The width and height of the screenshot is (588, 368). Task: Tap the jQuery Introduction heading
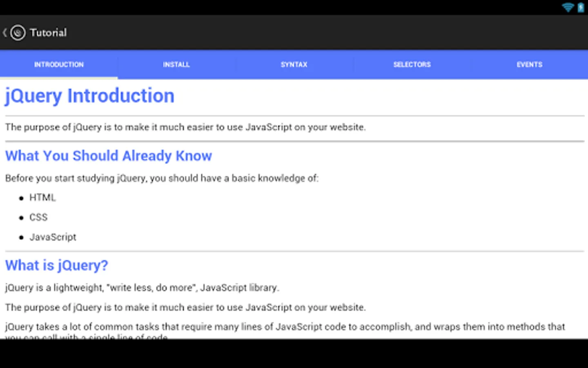pyautogui.click(x=90, y=96)
